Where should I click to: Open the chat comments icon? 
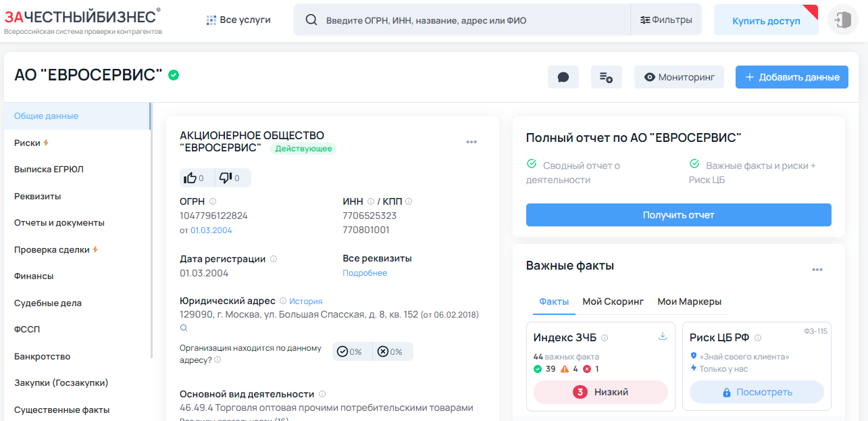[x=563, y=76]
